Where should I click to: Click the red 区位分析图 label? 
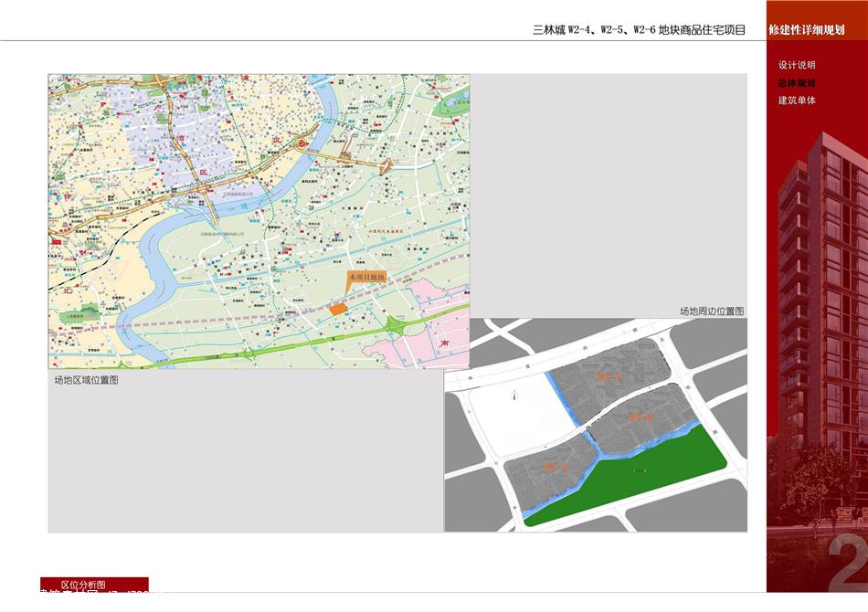tap(94, 585)
